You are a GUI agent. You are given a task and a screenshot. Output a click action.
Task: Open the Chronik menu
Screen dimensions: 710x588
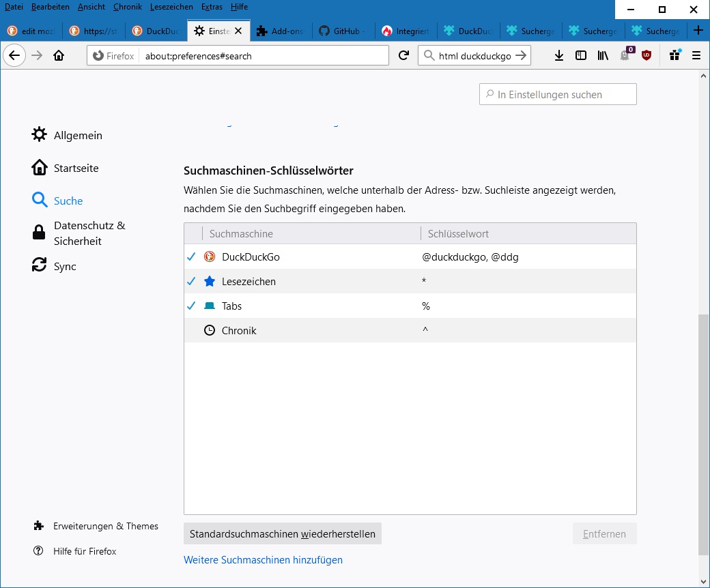(x=127, y=7)
